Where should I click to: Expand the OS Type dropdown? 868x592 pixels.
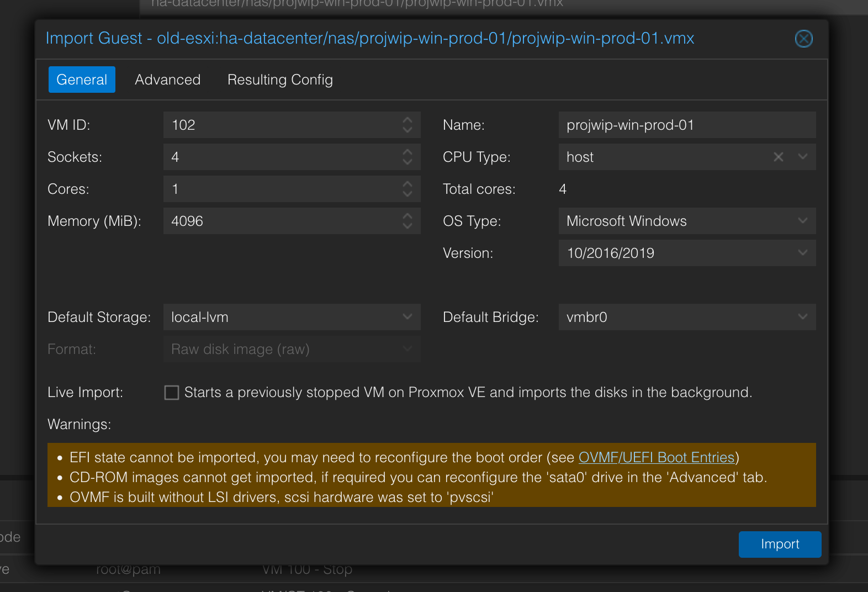pos(803,221)
